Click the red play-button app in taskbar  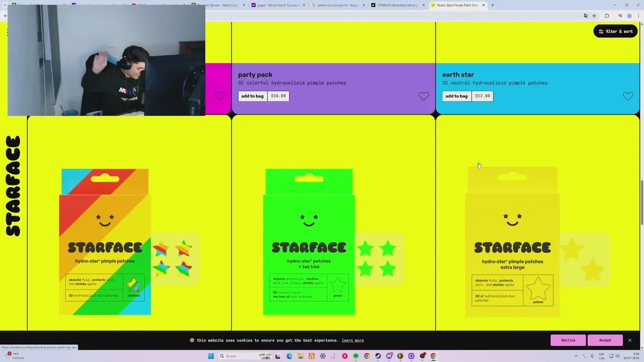(x=345, y=356)
